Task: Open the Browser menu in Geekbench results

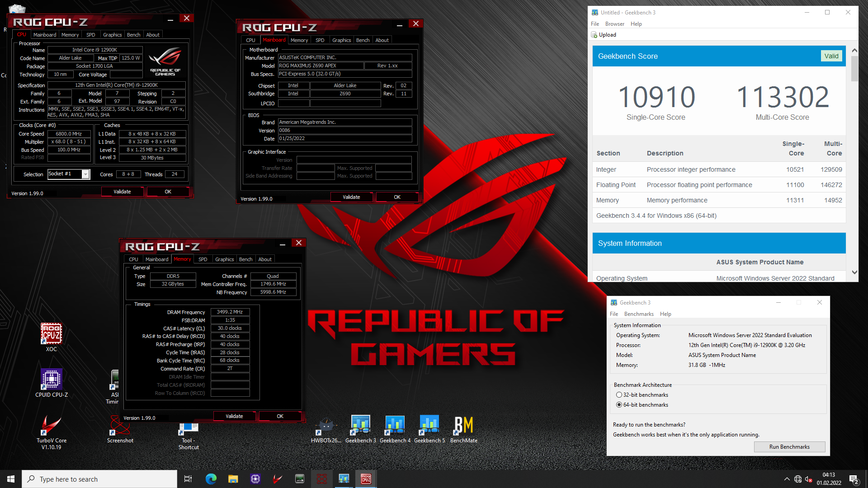Action: (x=614, y=24)
